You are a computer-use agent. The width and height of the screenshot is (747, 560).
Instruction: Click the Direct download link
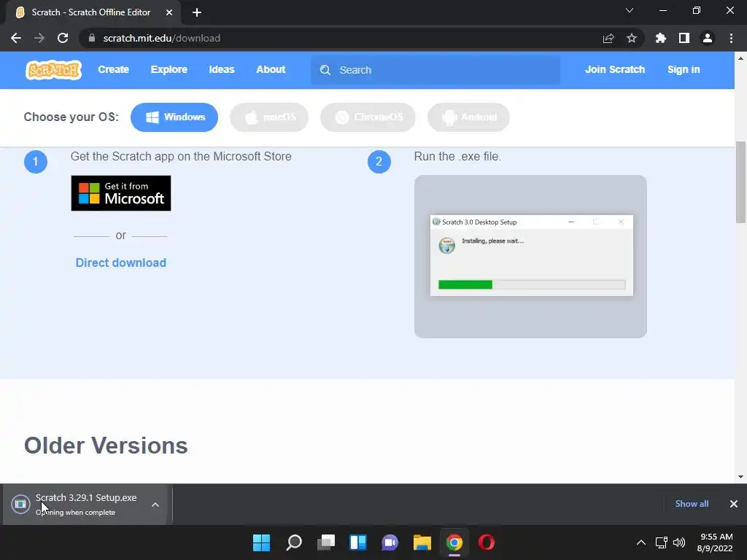(121, 262)
